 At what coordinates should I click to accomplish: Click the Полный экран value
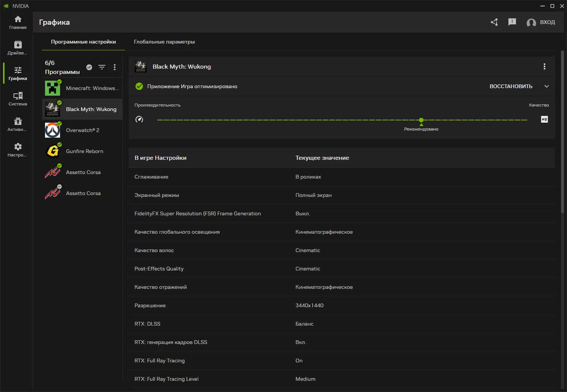coord(313,195)
